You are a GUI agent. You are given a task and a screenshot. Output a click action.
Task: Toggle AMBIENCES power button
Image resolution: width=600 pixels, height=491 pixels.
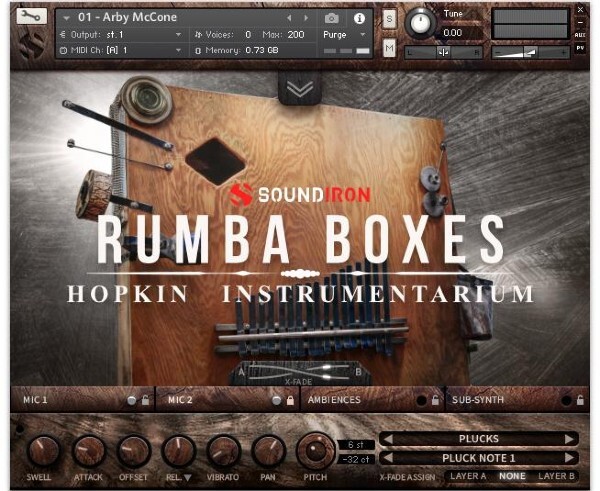[421, 401]
